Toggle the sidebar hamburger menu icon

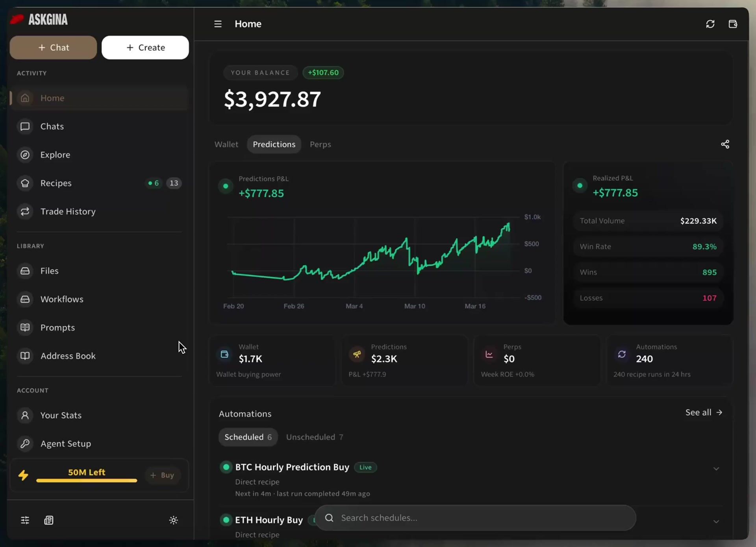coord(218,24)
